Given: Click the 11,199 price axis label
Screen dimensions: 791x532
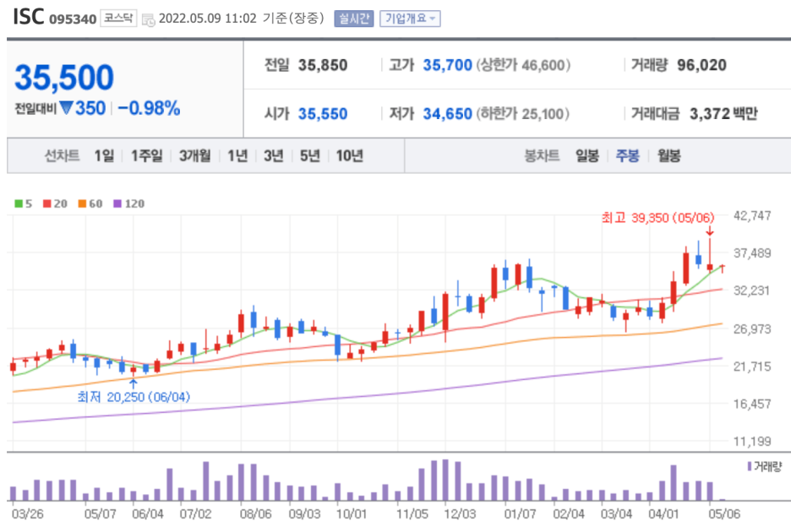Looking at the screenshot, I should click(752, 442).
